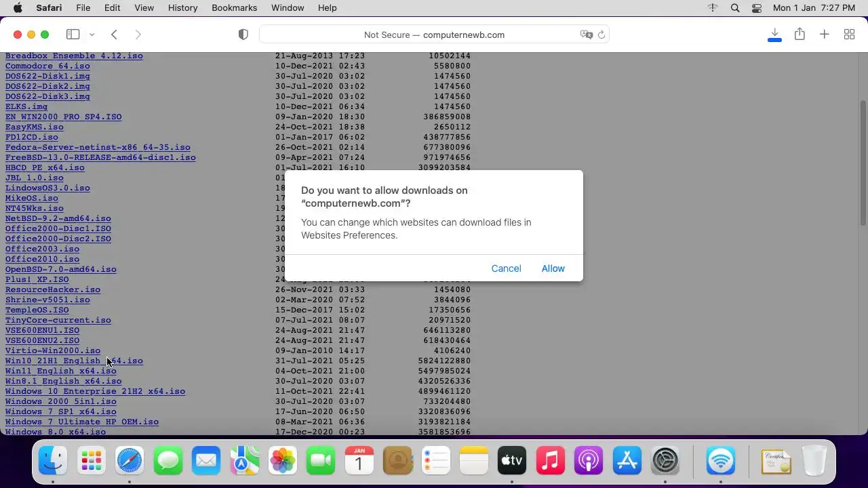Open the FreeBSD-13.0-RELEASE-amd64-disc1.iso link
Viewport: 868px width, 488px height.
(x=100, y=157)
